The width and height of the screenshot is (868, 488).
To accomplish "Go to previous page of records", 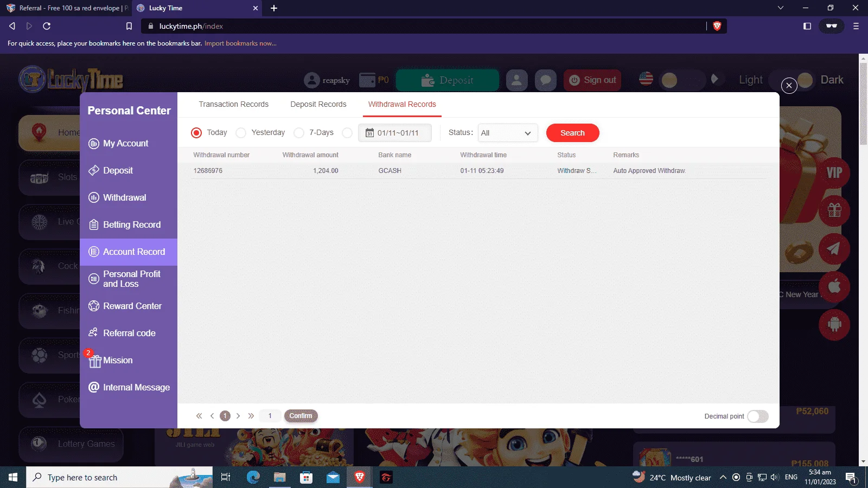I will pos(212,416).
